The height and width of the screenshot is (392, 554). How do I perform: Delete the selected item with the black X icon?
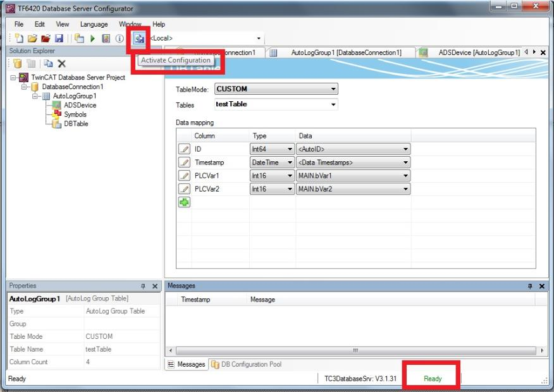[62, 64]
